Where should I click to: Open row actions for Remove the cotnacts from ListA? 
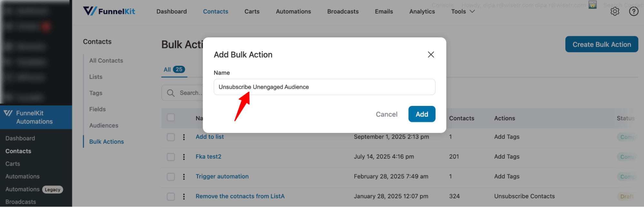click(x=184, y=196)
